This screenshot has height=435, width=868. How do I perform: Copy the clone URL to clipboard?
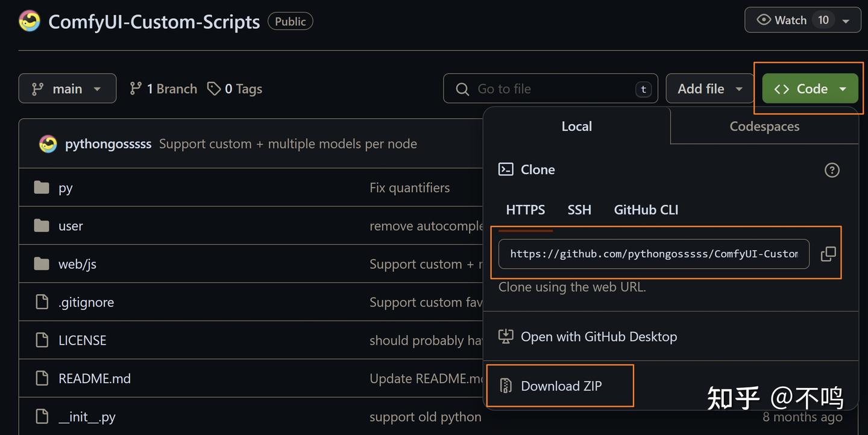click(828, 254)
